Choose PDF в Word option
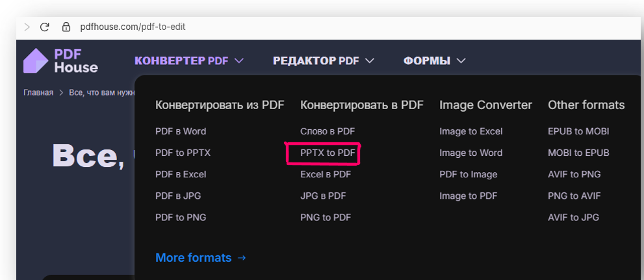This screenshot has width=644, height=280. tap(181, 131)
